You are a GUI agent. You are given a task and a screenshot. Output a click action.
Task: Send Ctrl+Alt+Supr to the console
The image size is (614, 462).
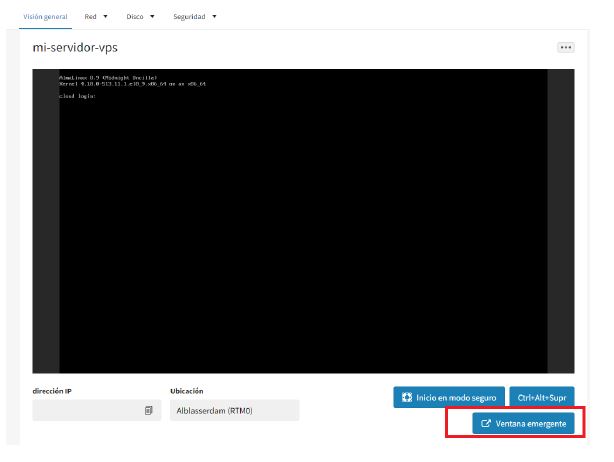pyautogui.click(x=542, y=397)
